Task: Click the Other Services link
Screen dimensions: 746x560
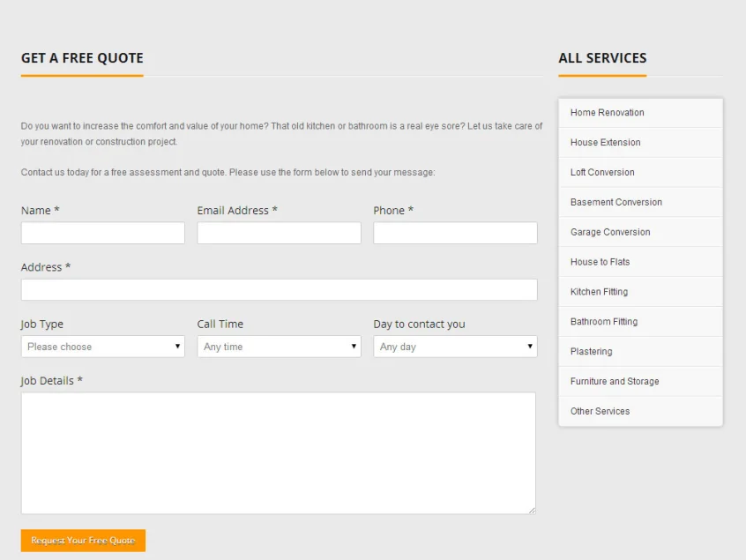Action: (640, 411)
